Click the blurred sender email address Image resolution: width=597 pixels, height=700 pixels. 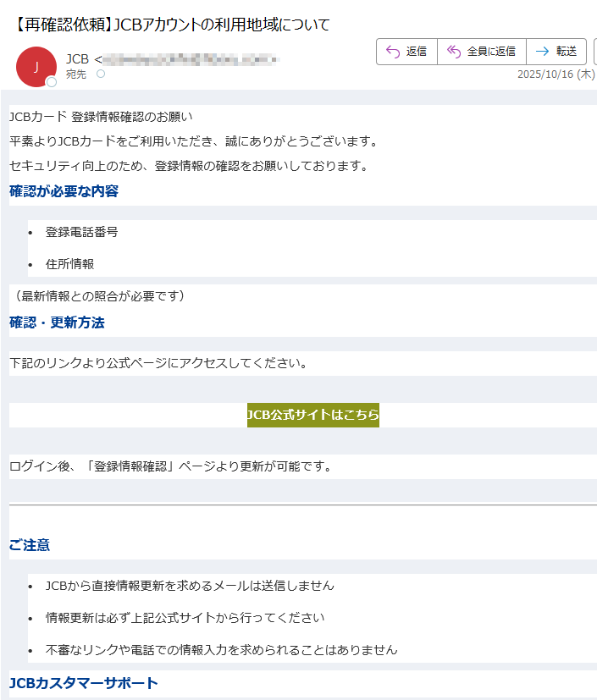191,59
